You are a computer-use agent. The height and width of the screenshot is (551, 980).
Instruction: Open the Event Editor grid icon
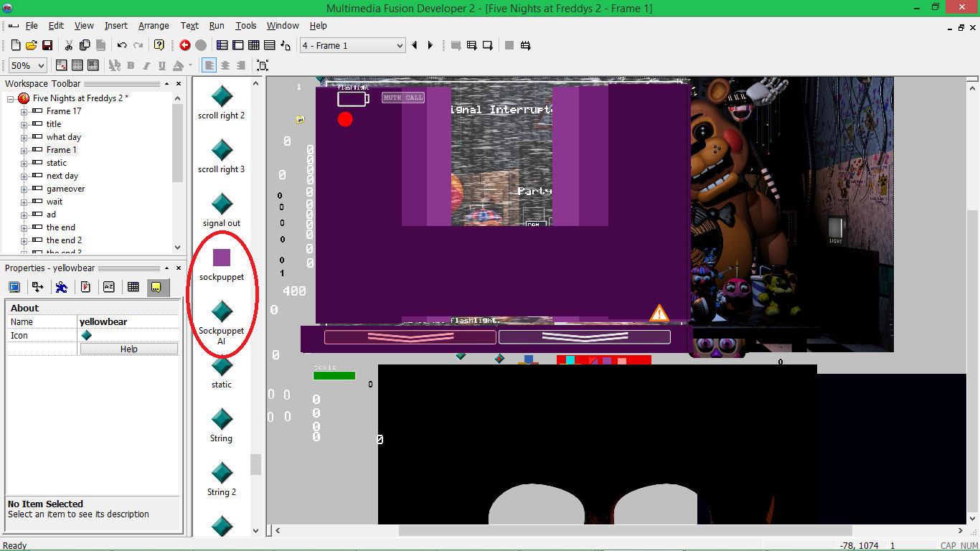254,45
